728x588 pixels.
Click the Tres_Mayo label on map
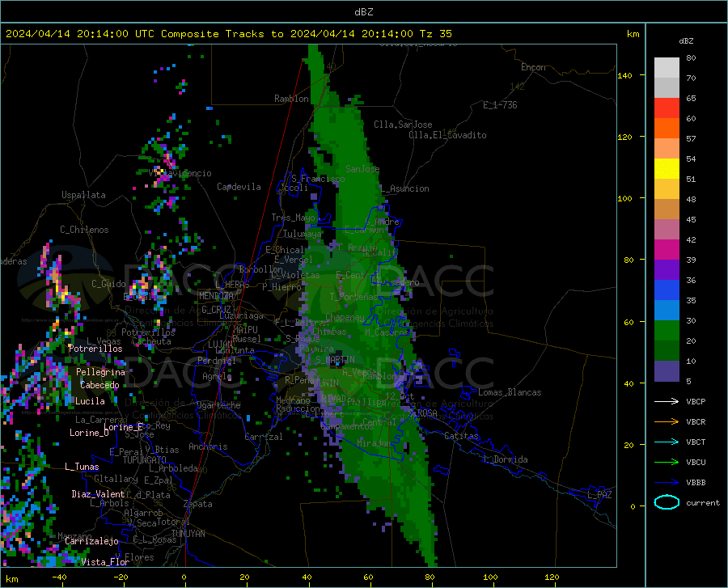click(293, 218)
